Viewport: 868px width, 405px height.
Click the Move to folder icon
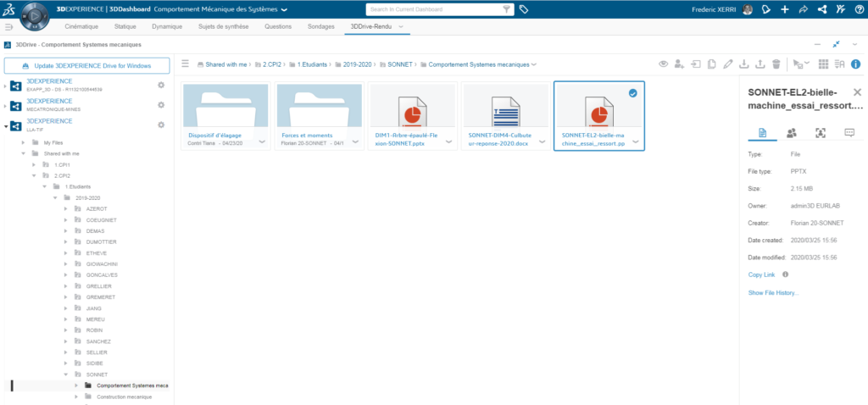tap(696, 64)
